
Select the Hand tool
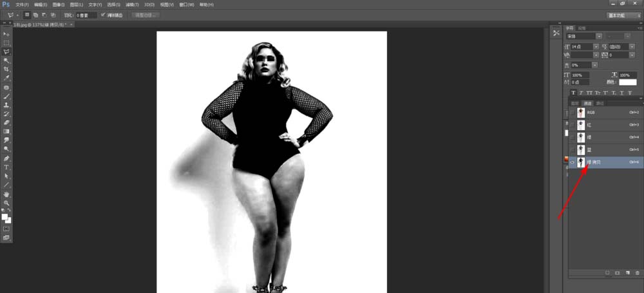pos(6,194)
